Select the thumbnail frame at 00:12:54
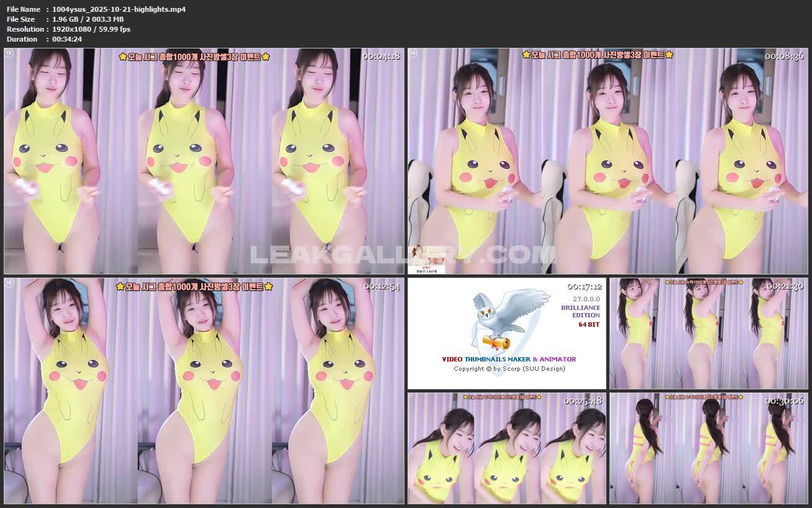 (x=204, y=391)
